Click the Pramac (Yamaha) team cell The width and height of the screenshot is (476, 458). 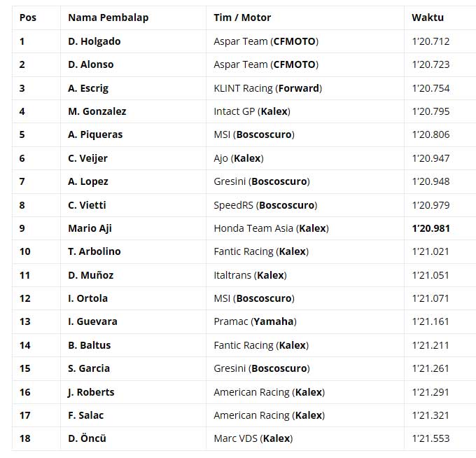click(x=255, y=321)
